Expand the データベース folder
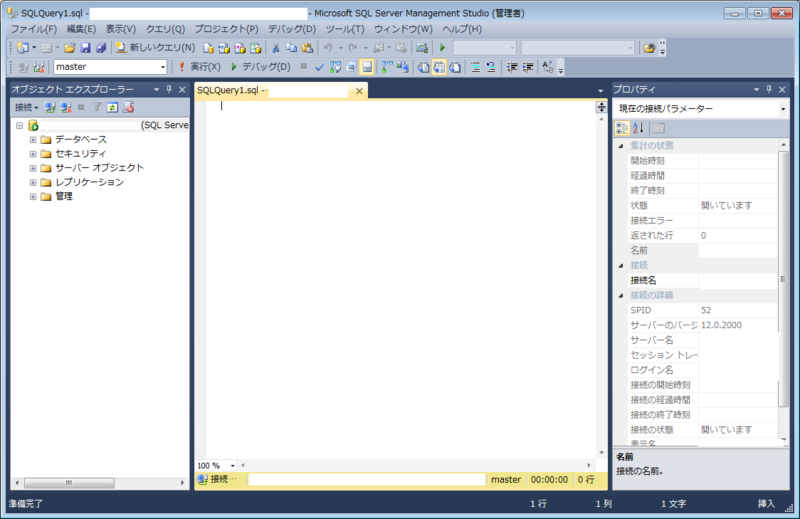 (33, 139)
